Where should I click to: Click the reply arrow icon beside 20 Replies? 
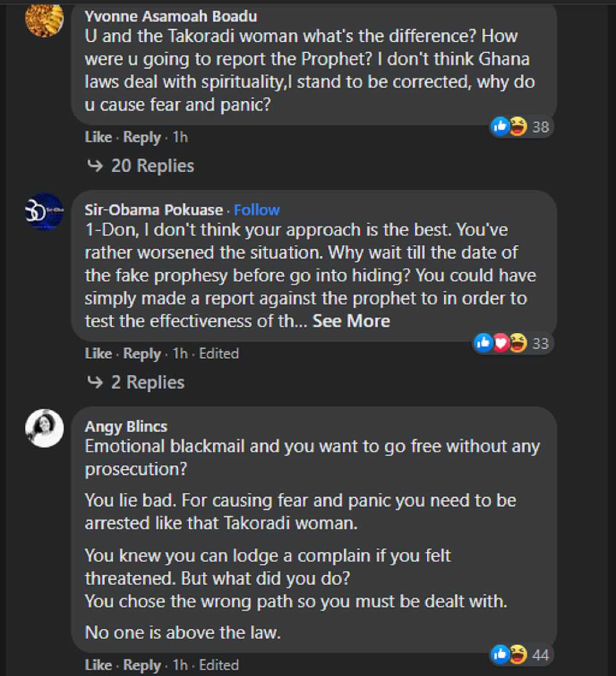tap(95, 166)
